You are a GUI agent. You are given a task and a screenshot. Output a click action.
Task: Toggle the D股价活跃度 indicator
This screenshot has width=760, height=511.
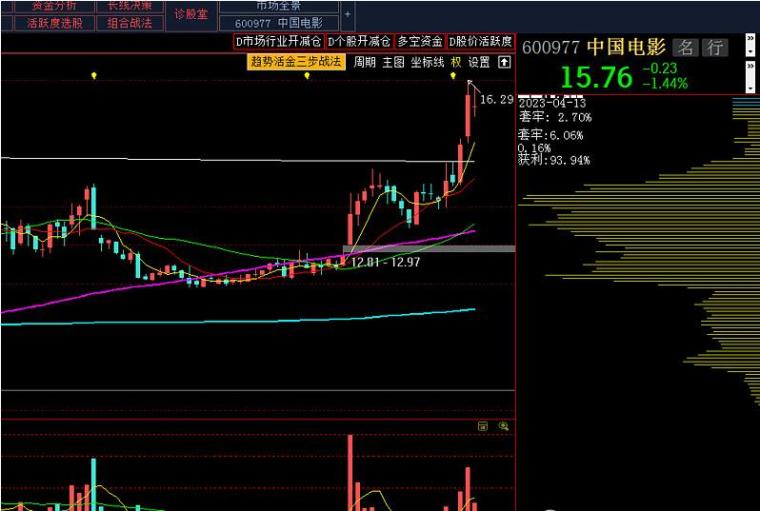pyautogui.click(x=480, y=42)
